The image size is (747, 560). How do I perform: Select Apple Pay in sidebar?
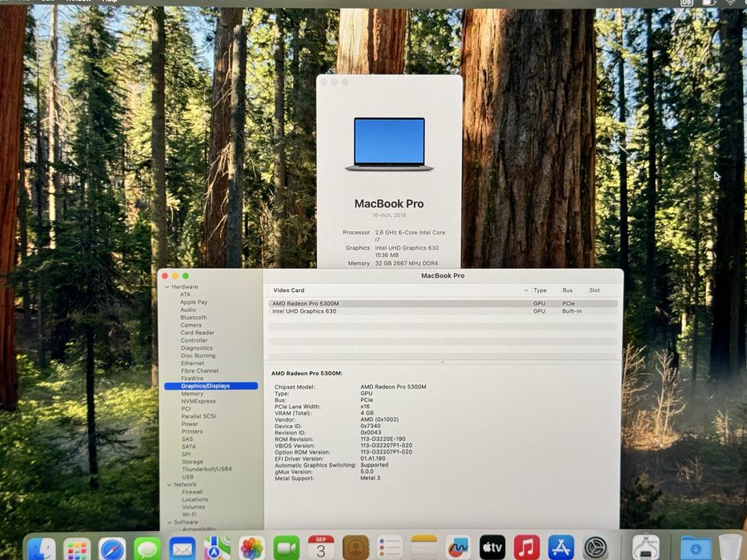tap(194, 302)
